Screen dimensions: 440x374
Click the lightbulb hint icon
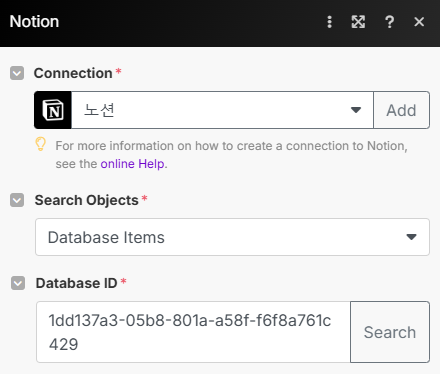(41, 144)
